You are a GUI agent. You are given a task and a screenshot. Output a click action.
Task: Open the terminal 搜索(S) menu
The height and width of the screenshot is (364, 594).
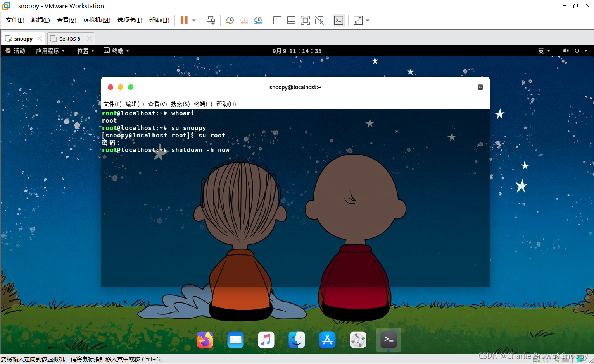tap(180, 104)
